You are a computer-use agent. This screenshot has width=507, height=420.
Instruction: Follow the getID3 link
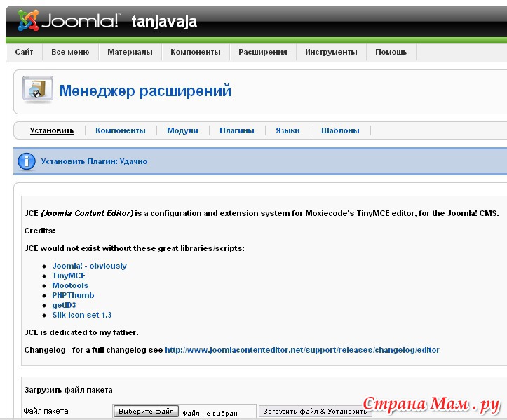click(x=64, y=305)
